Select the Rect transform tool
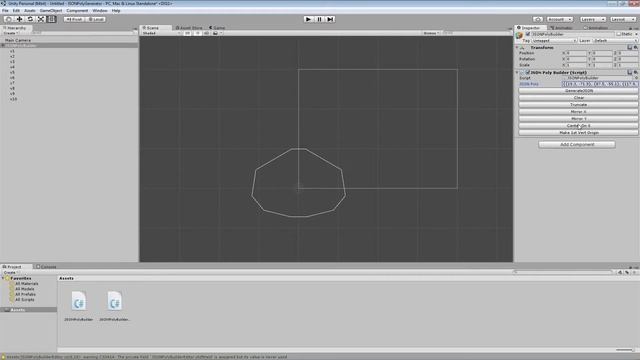This screenshot has width=640, height=360. point(51,19)
